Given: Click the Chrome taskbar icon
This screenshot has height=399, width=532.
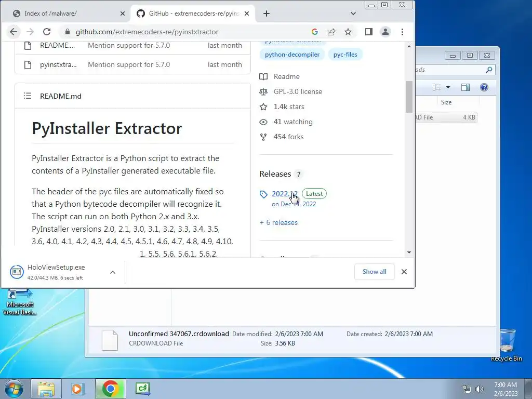Looking at the screenshot, I should click(111, 389).
